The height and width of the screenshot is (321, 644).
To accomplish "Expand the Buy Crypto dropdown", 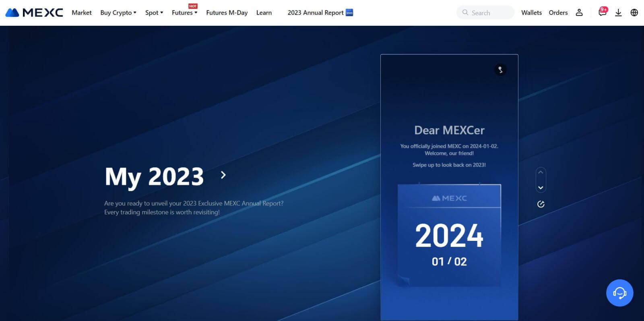I will (x=118, y=12).
